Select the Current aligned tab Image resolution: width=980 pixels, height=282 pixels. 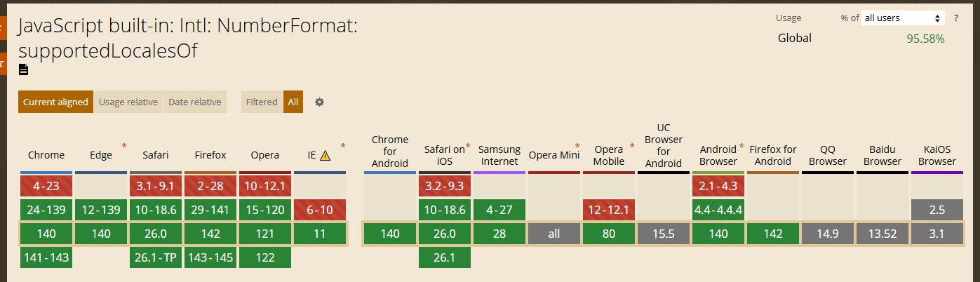point(56,102)
